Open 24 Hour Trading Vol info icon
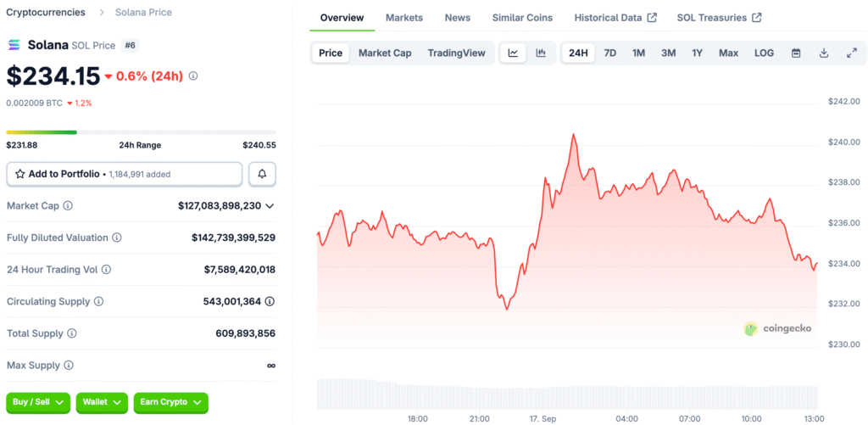Viewport: 868px width, 425px height. (x=106, y=270)
